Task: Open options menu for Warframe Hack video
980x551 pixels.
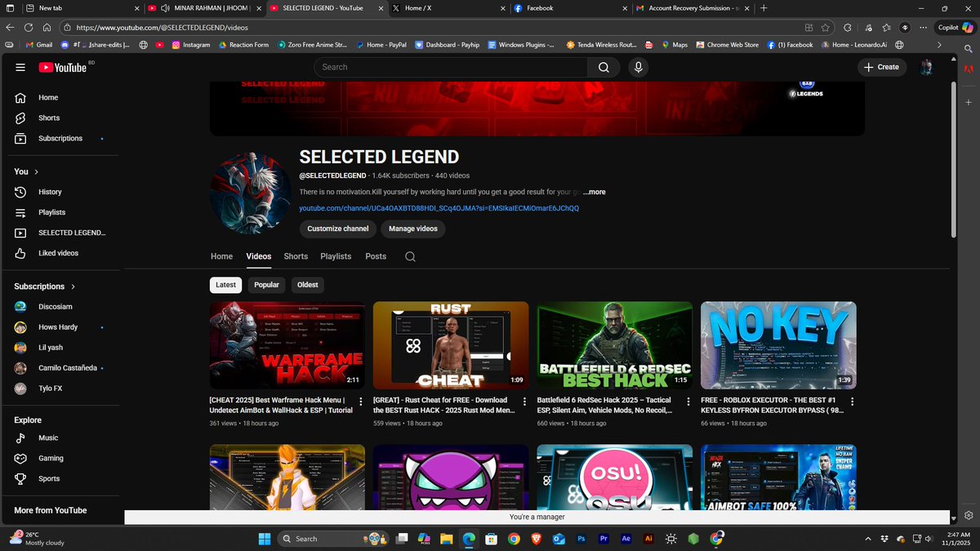Action: (x=362, y=402)
